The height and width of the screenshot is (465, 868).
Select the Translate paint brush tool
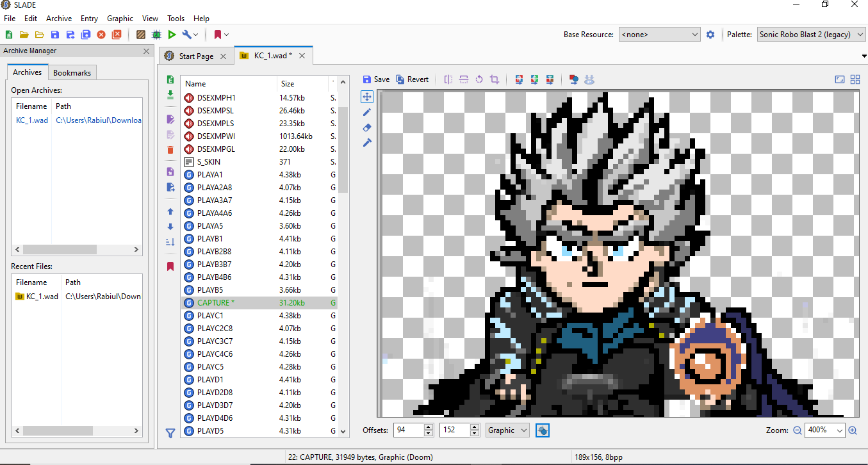click(367, 143)
